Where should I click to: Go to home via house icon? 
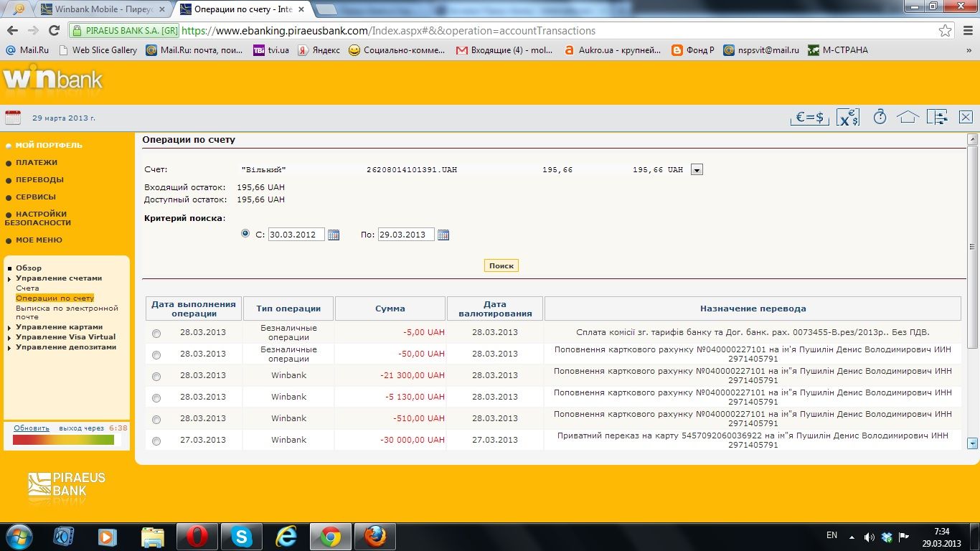pyautogui.click(x=908, y=117)
